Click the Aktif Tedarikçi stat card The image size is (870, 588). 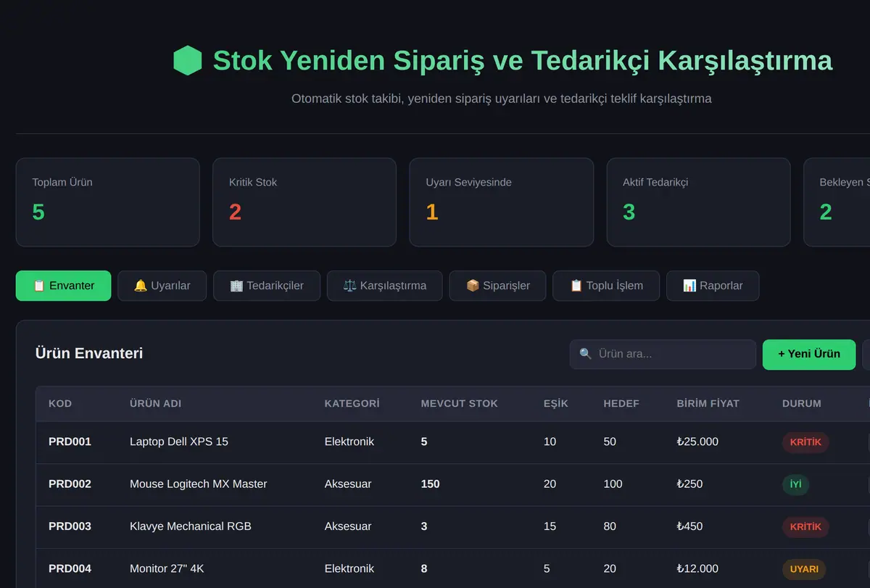pyautogui.click(x=698, y=202)
